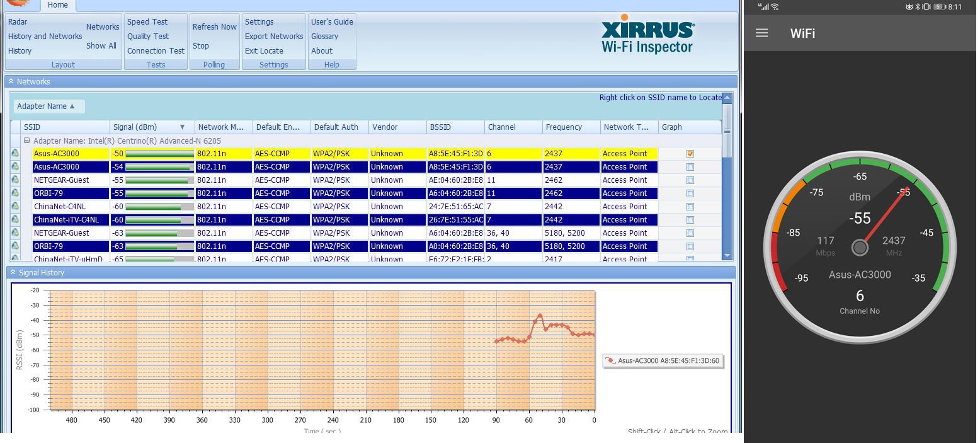Click the row icon next to ChinaNet-C4NL
980x443 pixels.
point(15,206)
